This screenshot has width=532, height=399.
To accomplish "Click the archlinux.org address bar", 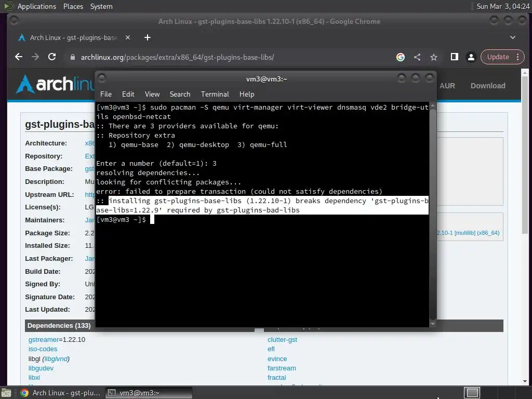I will pos(177,57).
